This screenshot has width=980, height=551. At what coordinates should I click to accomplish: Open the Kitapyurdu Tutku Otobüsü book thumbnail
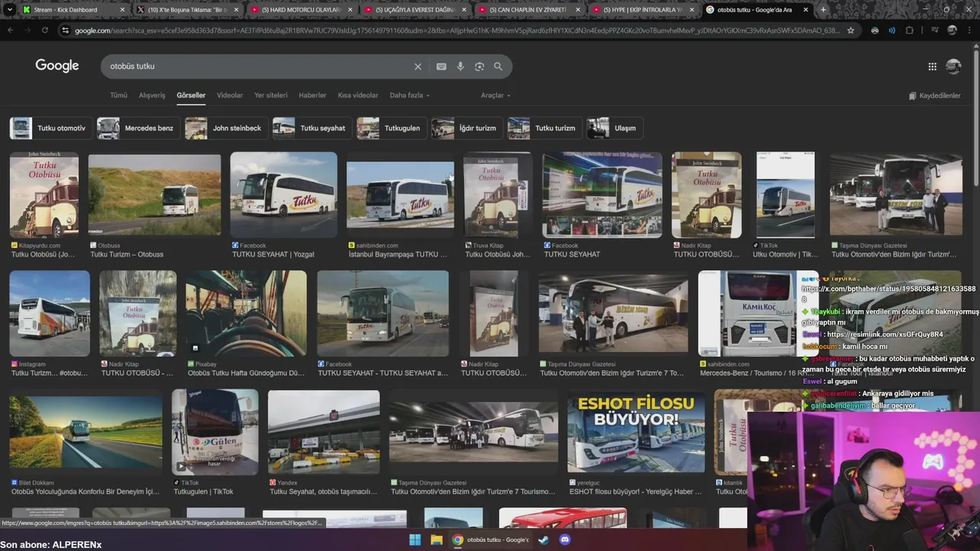click(x=44, y=195)
